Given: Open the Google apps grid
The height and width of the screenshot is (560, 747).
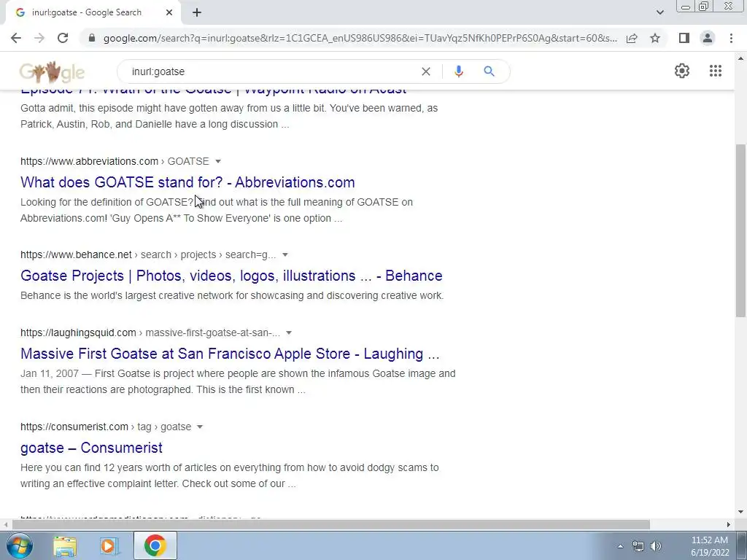Looking at the screenshot, I should pos(715,71).
